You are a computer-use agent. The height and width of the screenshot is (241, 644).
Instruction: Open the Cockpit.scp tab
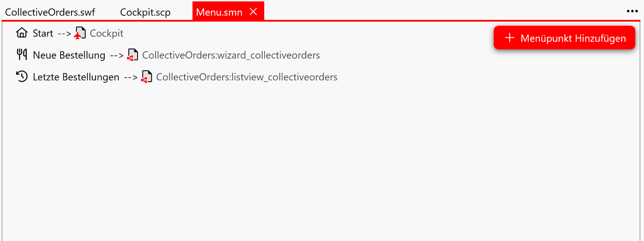(x=145, y=12)
